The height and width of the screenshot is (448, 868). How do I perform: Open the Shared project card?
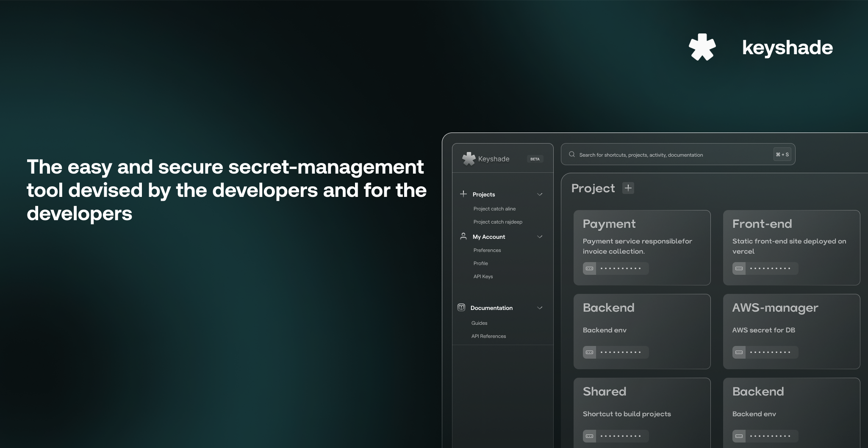[642, 413]
